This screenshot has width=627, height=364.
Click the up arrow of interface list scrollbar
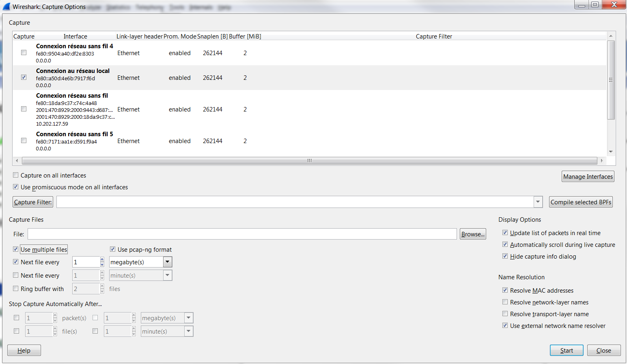pos(611,36)
